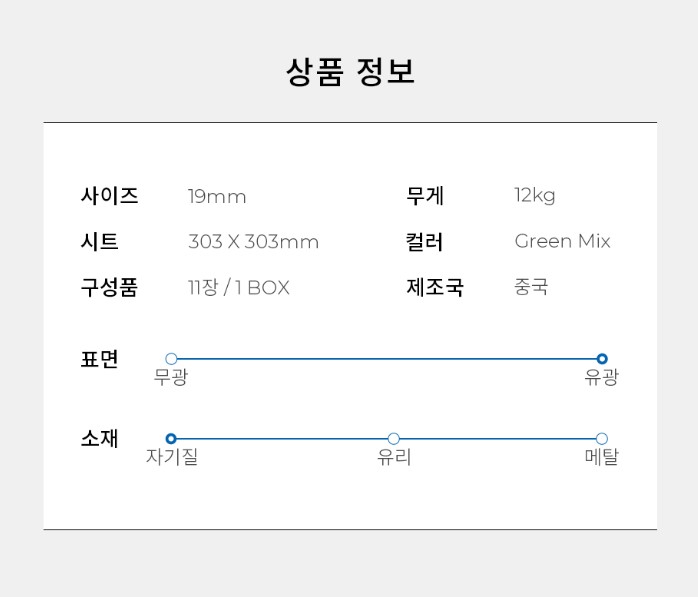Click the 사이즈 label

pos(109,196)
